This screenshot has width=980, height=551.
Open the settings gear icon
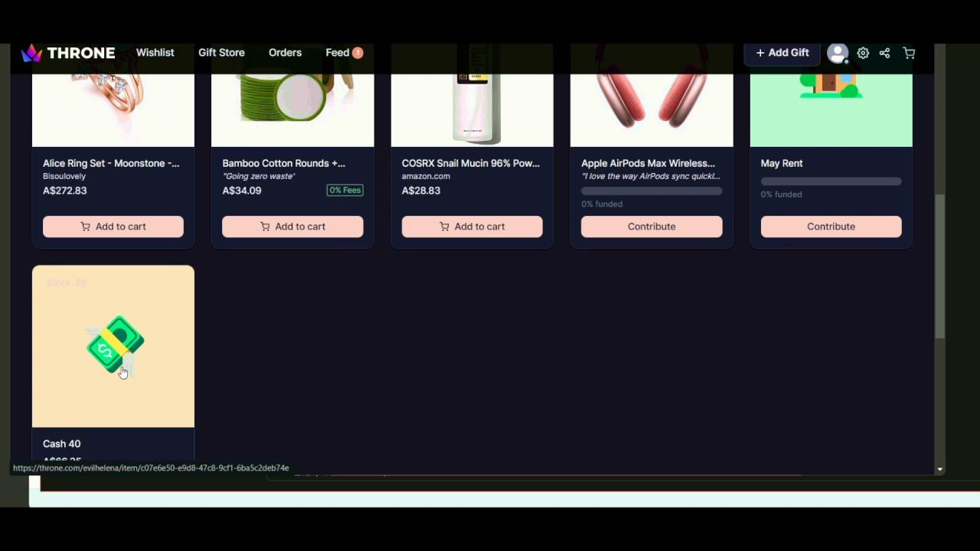point(863,53)
